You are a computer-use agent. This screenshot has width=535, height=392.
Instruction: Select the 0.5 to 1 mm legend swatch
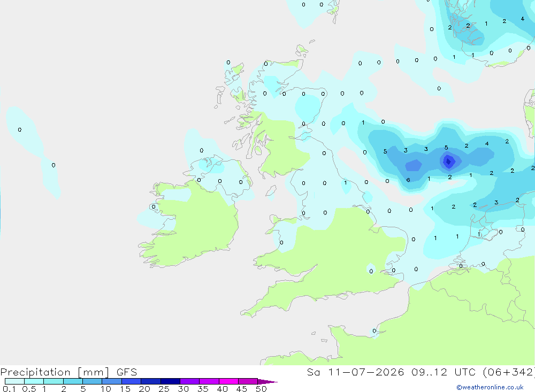(x=34, y=381)
